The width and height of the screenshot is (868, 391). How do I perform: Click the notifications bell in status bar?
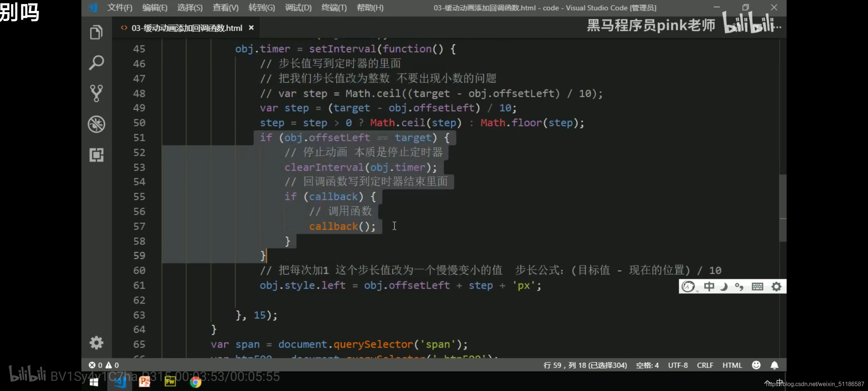tap(774, 365)
